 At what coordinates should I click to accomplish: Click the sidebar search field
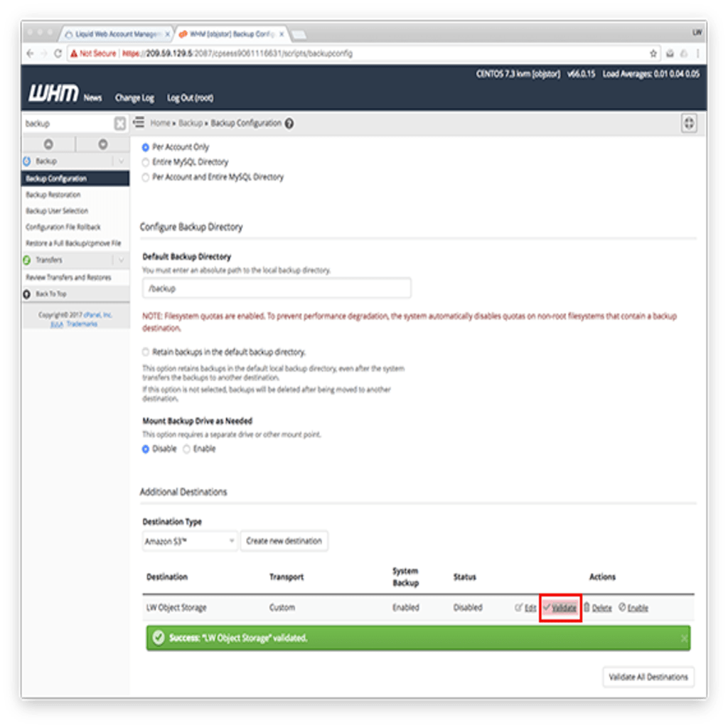click(x=68, y=124)
